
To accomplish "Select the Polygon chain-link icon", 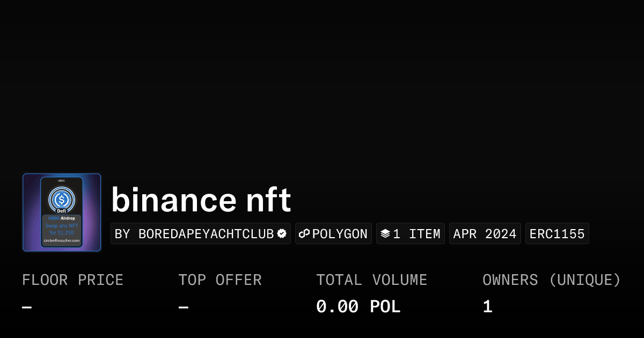I will pos(304,233).
